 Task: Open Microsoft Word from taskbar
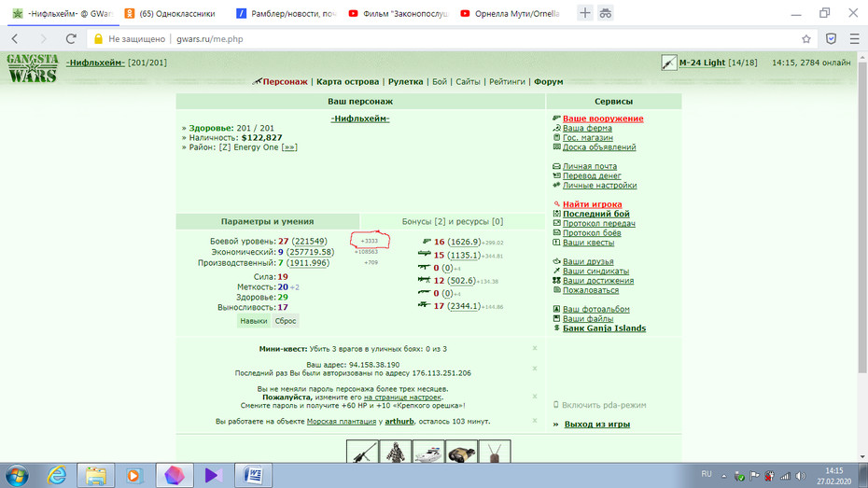coord(254,475)
